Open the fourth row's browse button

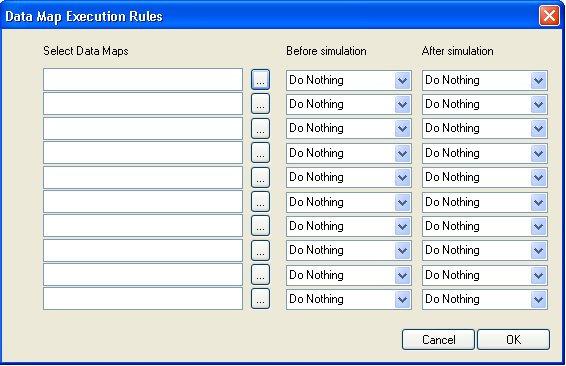click(260, 153)
